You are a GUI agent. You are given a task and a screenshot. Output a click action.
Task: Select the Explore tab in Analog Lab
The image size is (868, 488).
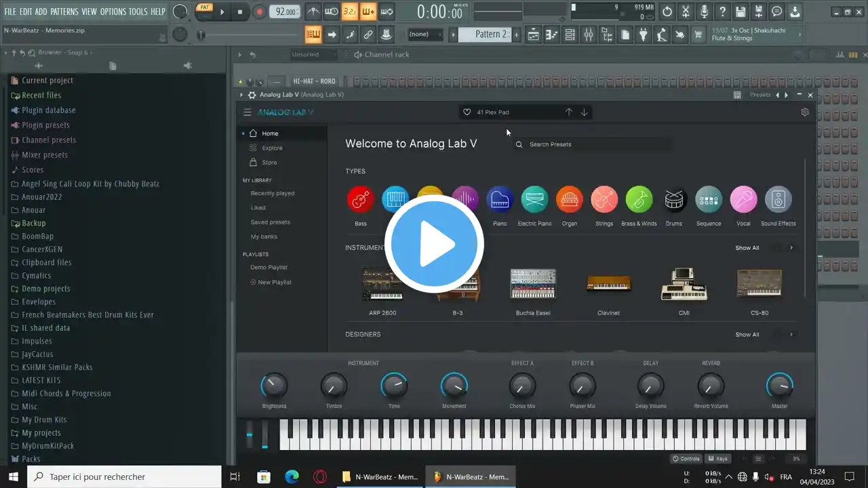(273, 148)
